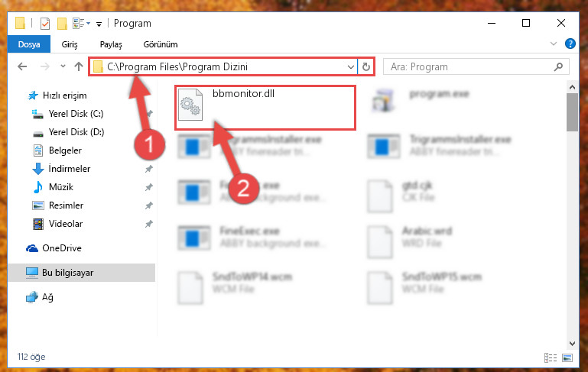The height and width of the screenshot is (372, 588).
Task: Open İndirmeler in quick access
Action: [x=70, y=169]
